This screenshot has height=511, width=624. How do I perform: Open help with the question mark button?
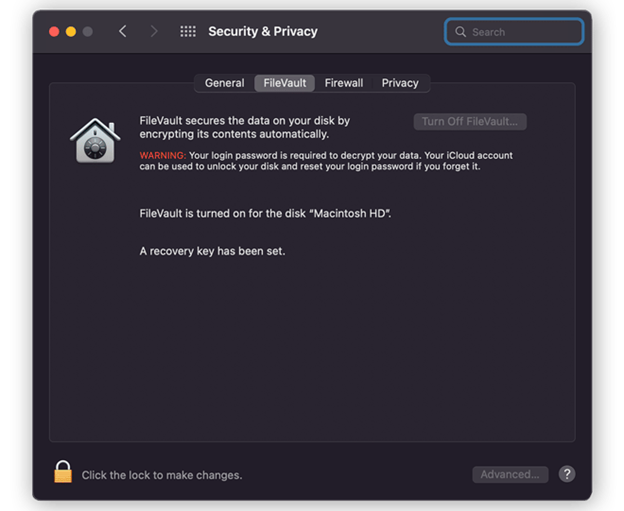(567, 474)
